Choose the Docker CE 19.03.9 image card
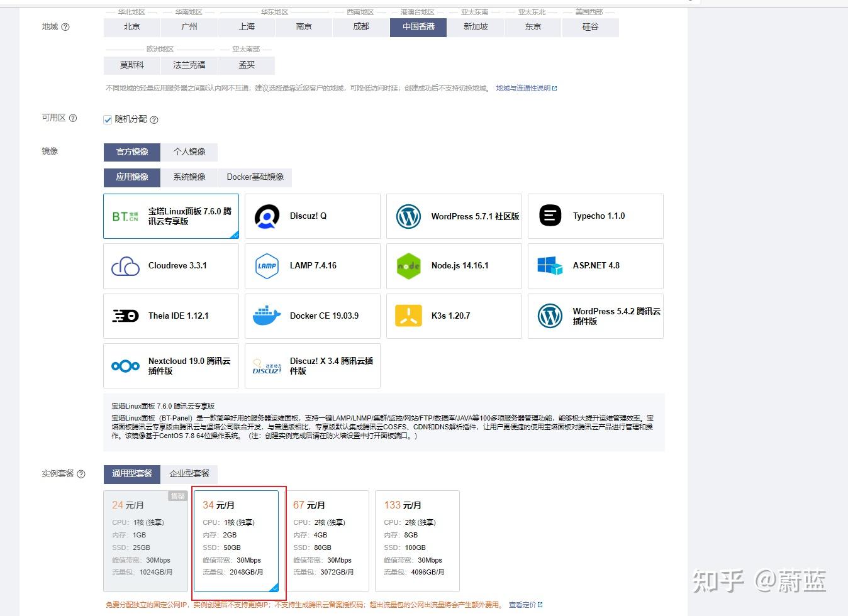 click(x=313, y=316)
